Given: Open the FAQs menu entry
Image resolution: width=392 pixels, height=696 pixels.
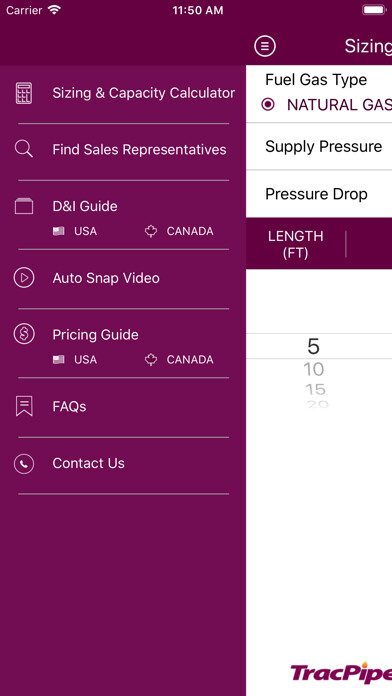Looking at the screenshot, I should point(69,407).
